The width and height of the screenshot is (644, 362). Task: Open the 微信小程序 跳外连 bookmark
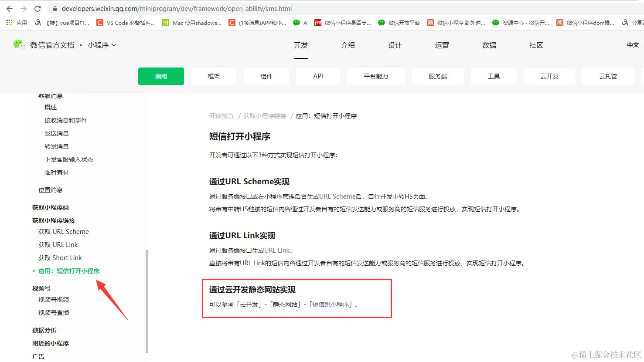point(456,23)
